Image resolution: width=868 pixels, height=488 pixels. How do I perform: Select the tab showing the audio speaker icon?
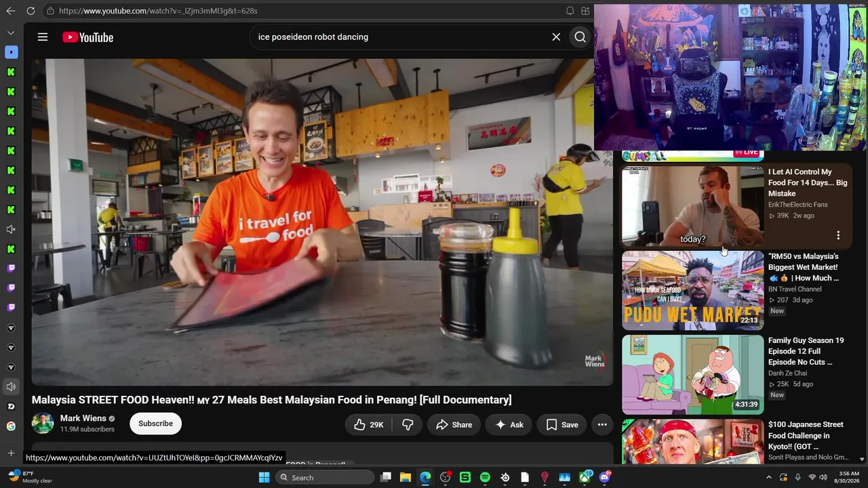[x=11, y=387]
